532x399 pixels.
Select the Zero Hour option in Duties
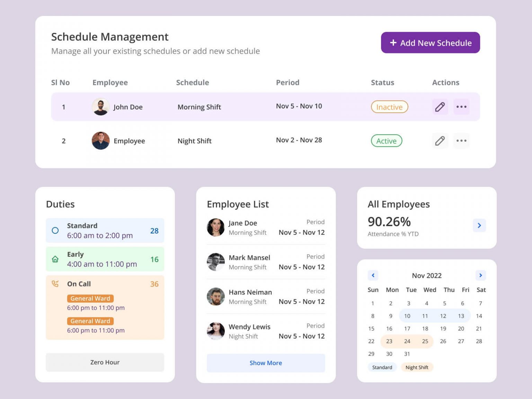tap(105, 362)
